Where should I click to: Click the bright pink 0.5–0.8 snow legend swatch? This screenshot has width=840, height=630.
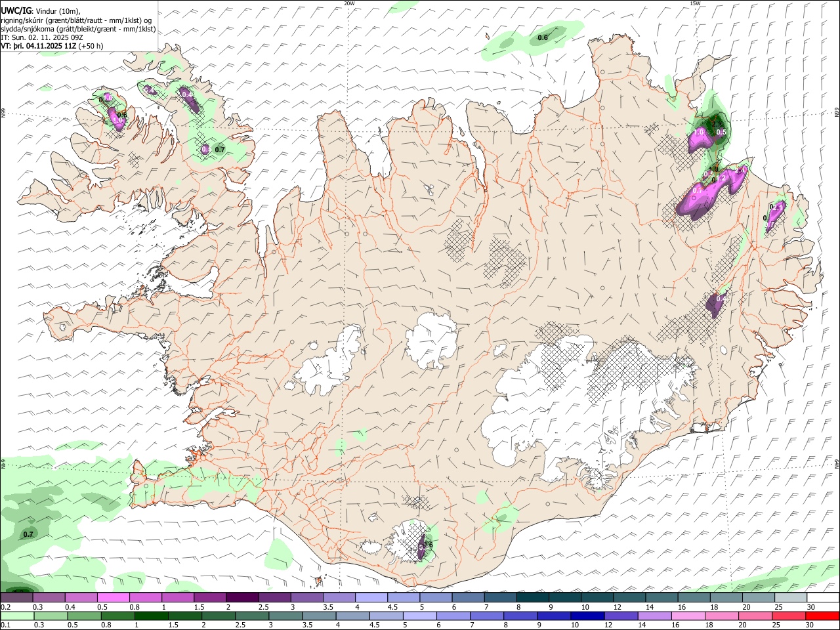(x=113, y=597)
